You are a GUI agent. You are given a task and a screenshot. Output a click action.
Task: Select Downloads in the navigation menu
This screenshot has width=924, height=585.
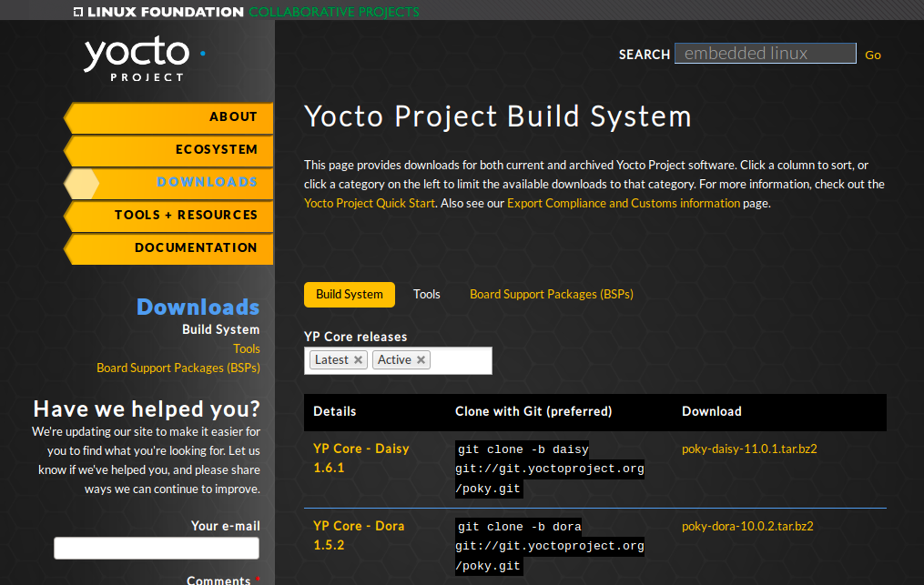click(207, 182)
